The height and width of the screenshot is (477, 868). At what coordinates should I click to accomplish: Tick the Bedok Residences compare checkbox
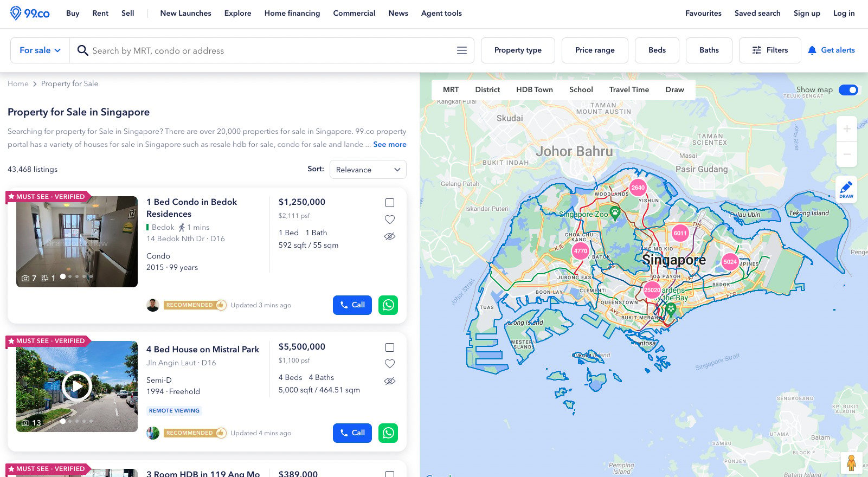click(x=390, y=203)
